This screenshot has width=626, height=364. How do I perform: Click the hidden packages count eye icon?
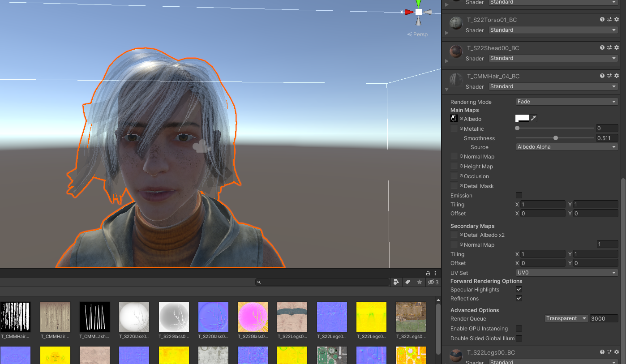[x=431, y=282]
